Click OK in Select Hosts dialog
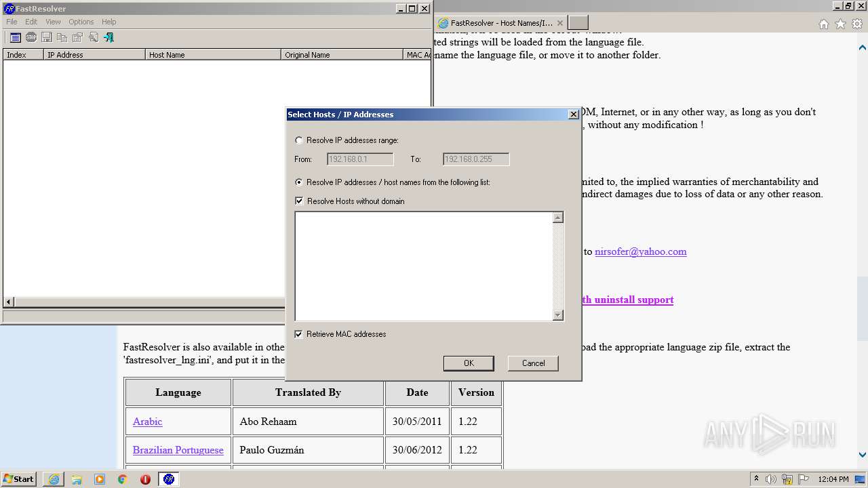Image resolution: width=868 pixels, height=488 pixels. (469, 363)
